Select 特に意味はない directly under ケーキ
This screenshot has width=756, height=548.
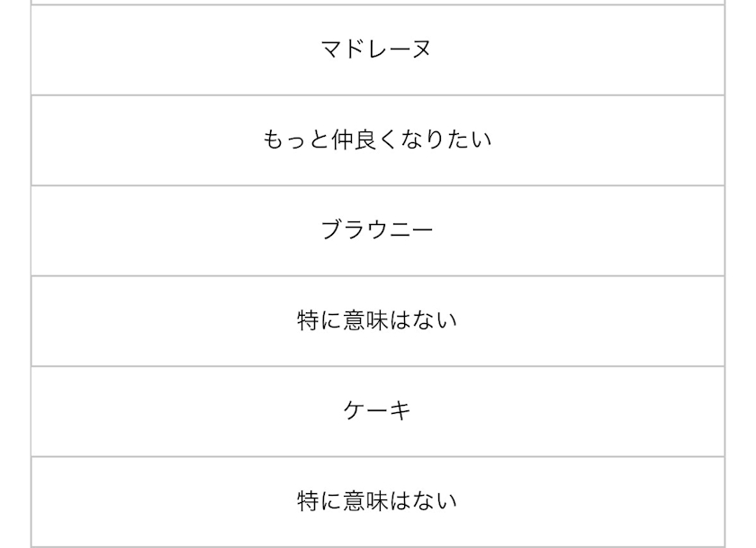(377, 501)
